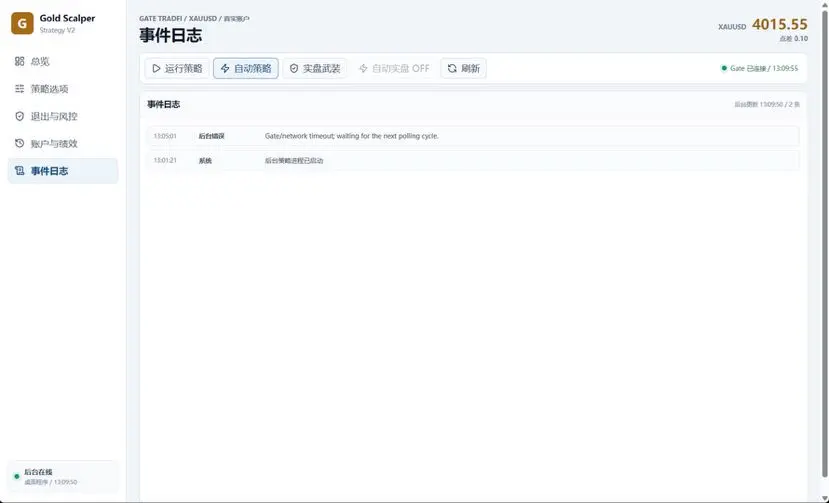Click the 后台在线 backend online status card
Screen dimensions: 829x503
coord(63,477)
